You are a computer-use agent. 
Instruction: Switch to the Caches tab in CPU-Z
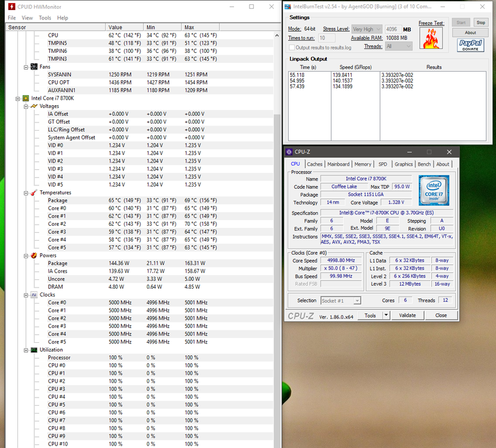tap(314, 164)
